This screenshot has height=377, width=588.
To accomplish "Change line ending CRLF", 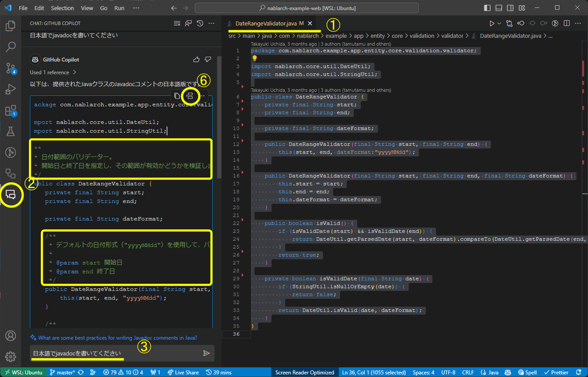I will 468,372.
